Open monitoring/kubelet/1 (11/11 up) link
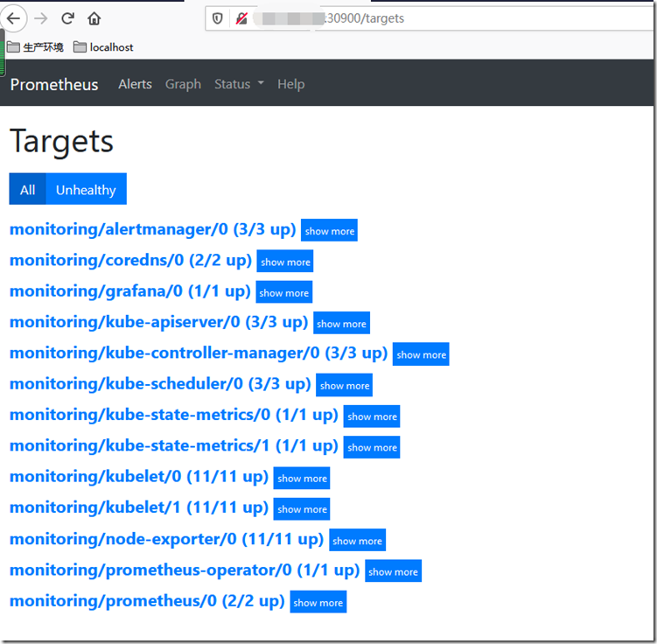657x644 pixels. (139, 508)
